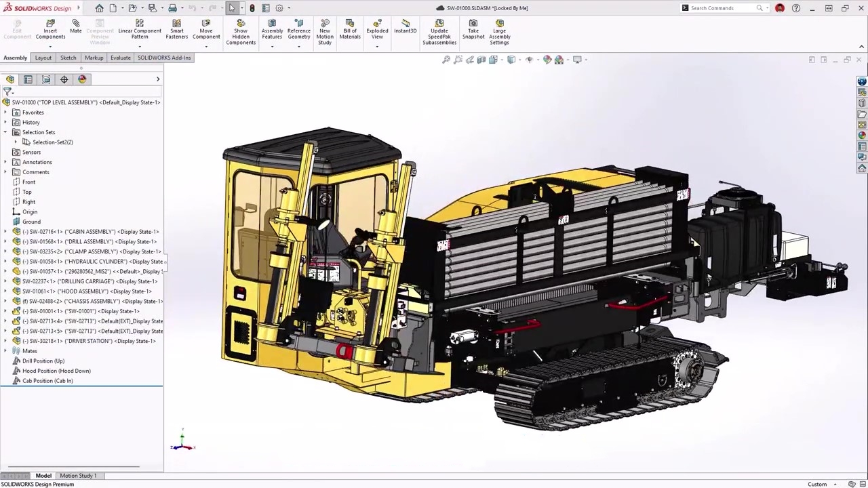
Task: Enable the Section View toggle
Action: point(481,60)
